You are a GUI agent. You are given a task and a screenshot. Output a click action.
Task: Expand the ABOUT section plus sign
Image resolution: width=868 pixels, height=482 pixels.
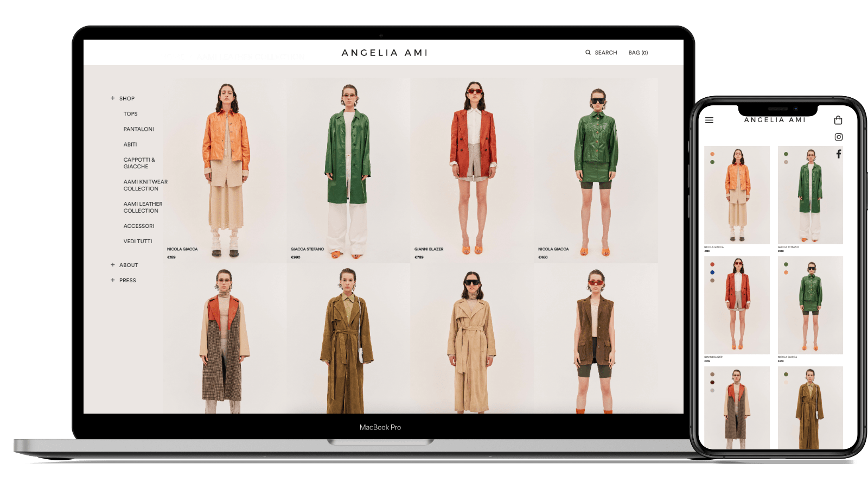(x=113, y=265)
